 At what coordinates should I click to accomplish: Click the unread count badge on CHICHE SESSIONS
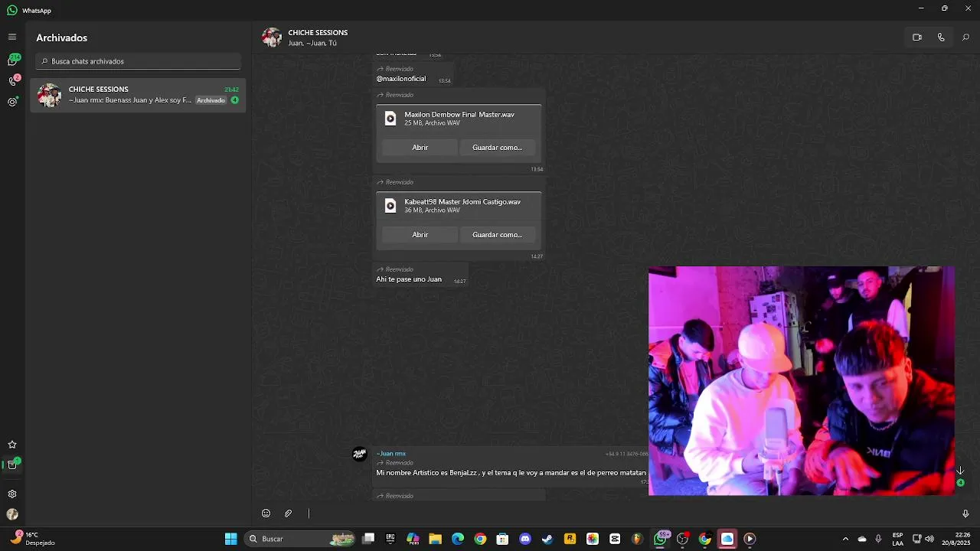pyautogui.click(x=235, y=100)
